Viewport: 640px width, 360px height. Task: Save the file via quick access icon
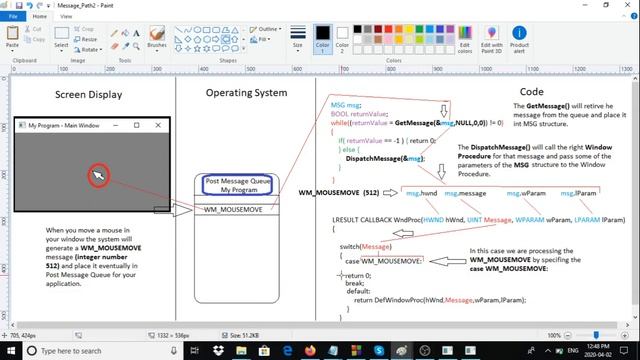tap(19, 5)
